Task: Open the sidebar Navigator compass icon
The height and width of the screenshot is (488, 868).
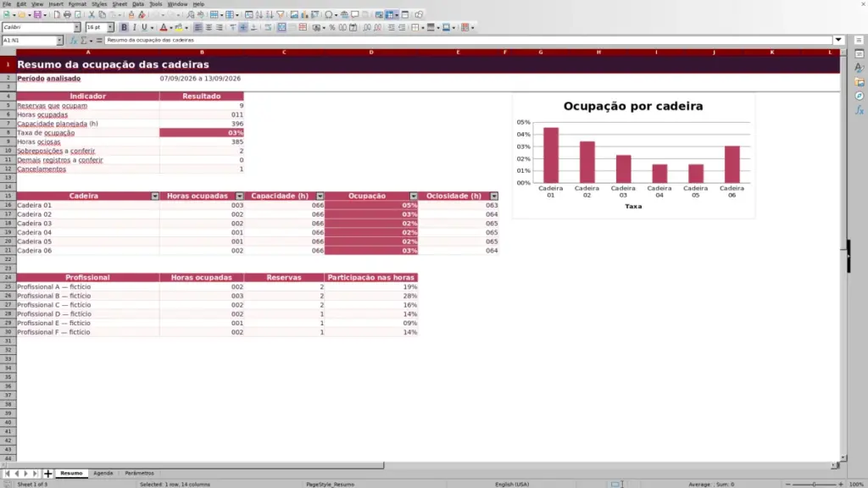Action: coord(860,97)
